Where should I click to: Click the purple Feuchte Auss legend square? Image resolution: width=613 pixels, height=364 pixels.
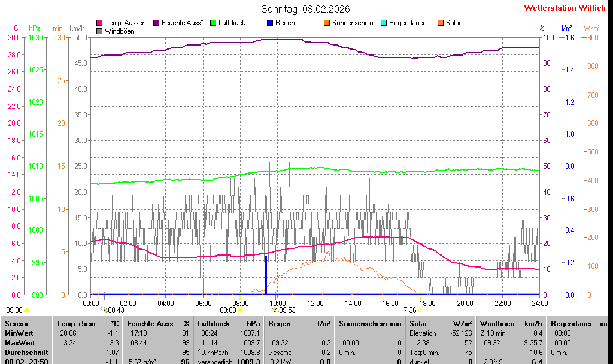156,23
